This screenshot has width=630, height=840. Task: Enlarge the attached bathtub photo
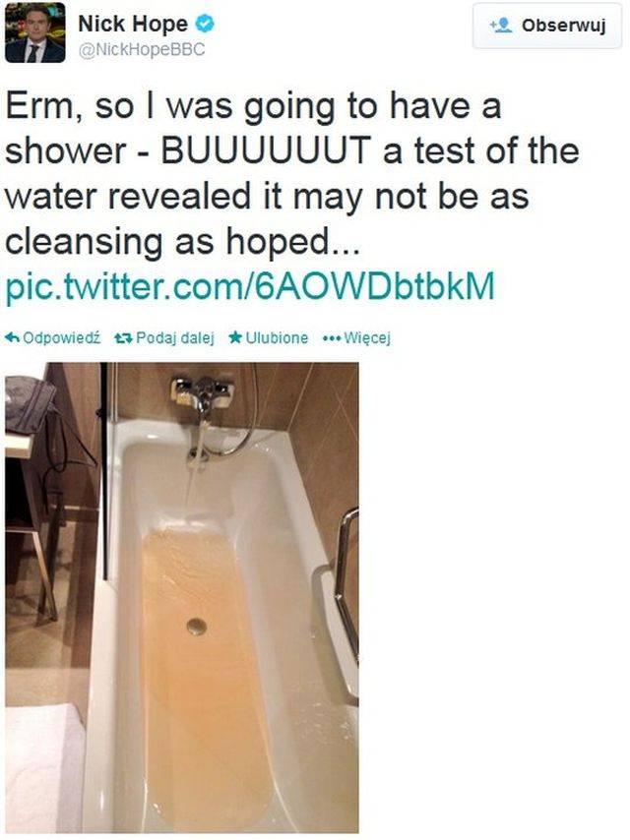182,598
